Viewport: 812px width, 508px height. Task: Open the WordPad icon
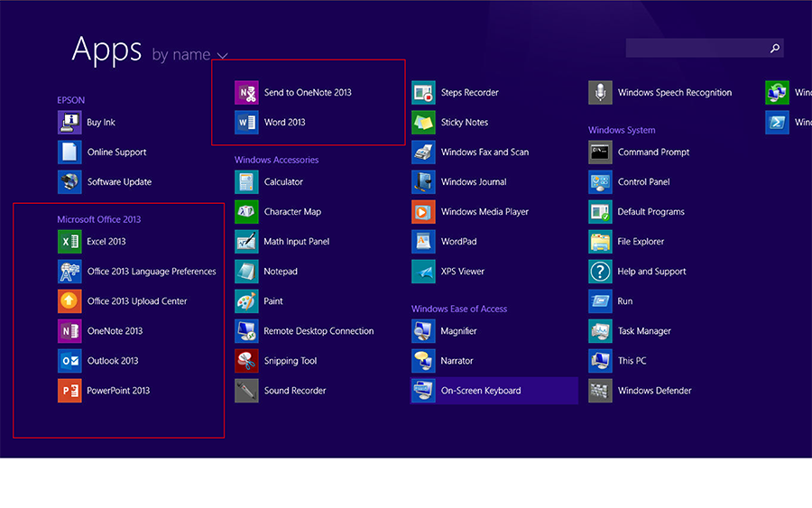[x=424, y=241]
